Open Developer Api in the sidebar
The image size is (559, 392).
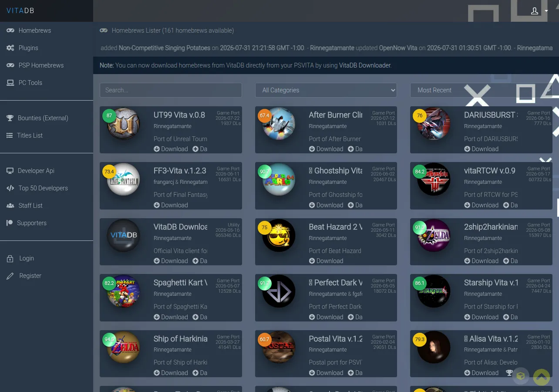tap(37, 171)
